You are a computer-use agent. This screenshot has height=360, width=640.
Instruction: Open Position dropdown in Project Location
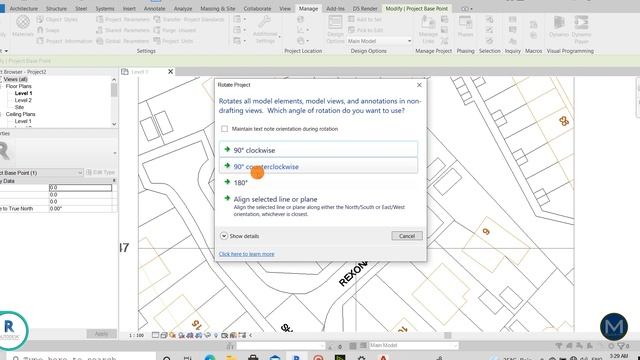tap(302, 41)
